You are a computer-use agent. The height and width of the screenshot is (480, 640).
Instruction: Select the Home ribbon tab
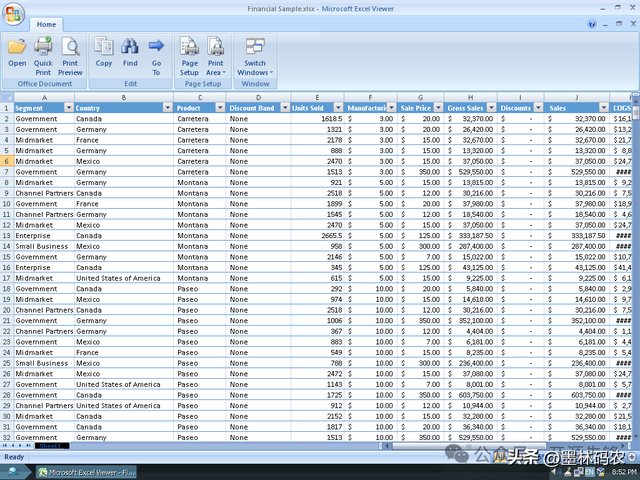pos(46,24)
